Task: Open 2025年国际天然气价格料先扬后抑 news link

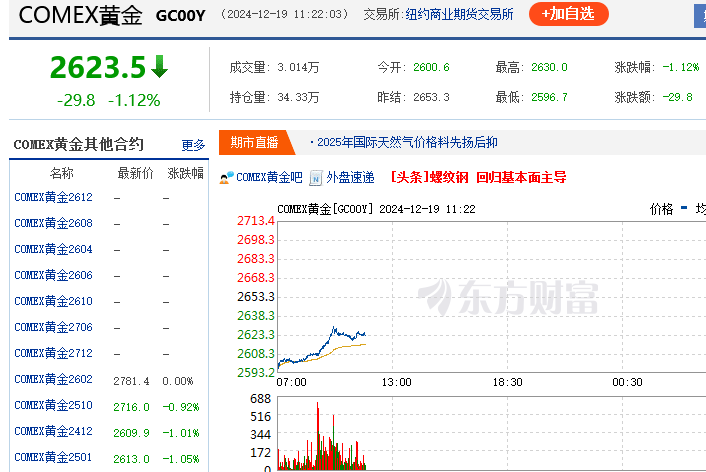Action: [x=407, y=142]
